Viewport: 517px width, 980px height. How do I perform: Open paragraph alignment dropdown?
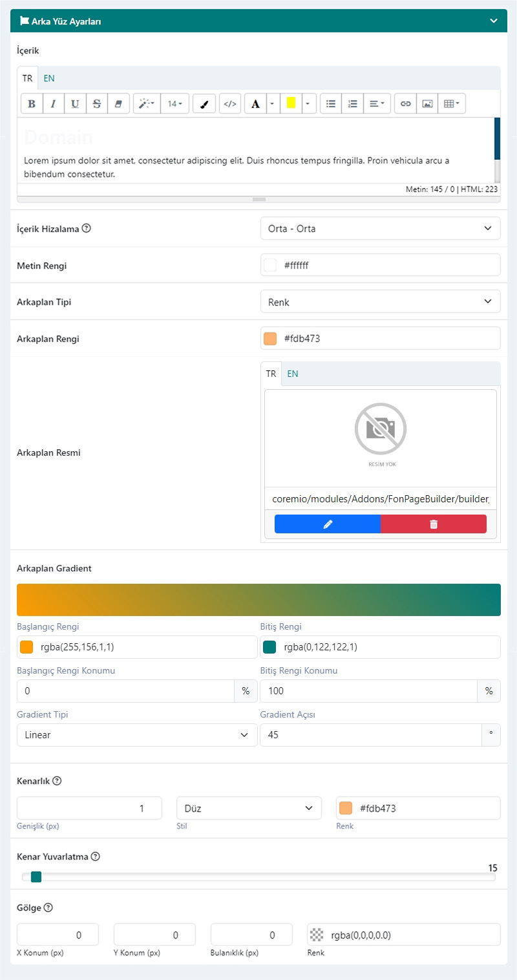(377, 103)
